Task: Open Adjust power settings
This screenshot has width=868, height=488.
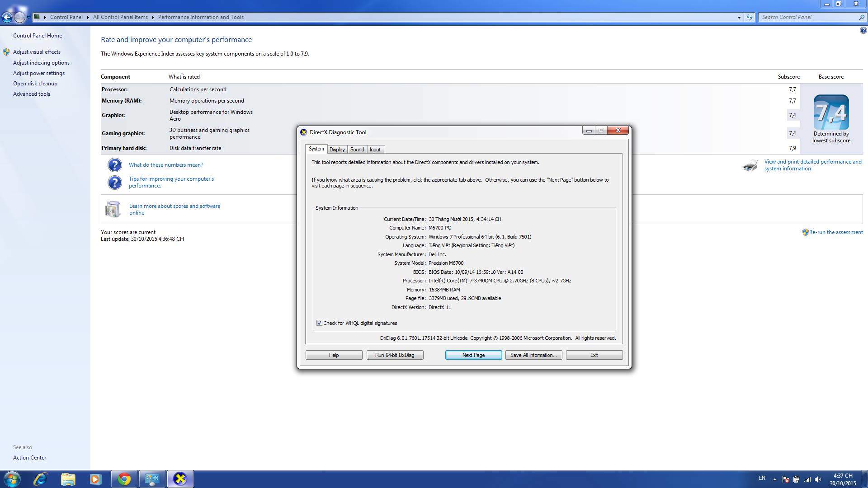Action: pos(39,73)
